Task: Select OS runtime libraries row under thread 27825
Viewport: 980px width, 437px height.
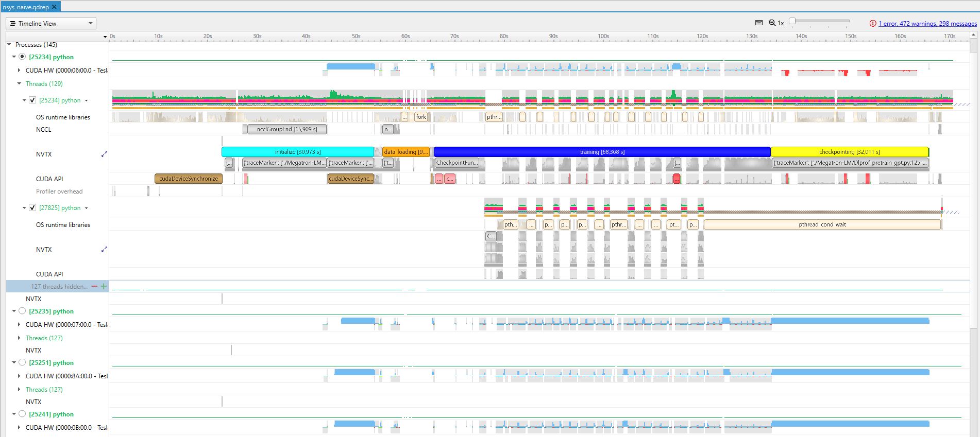Action: click(x=63, y=225)
